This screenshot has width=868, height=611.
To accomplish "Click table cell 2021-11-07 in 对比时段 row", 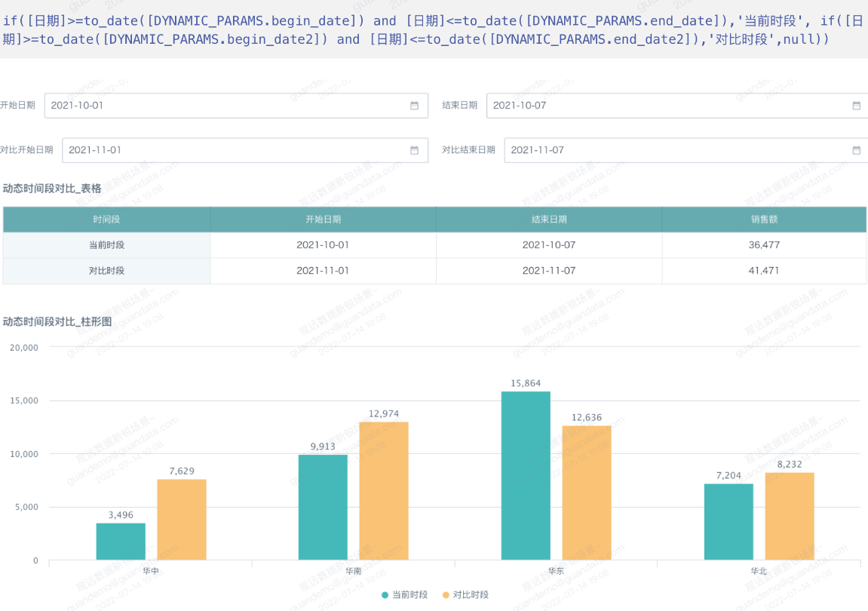I will point(549,271).
